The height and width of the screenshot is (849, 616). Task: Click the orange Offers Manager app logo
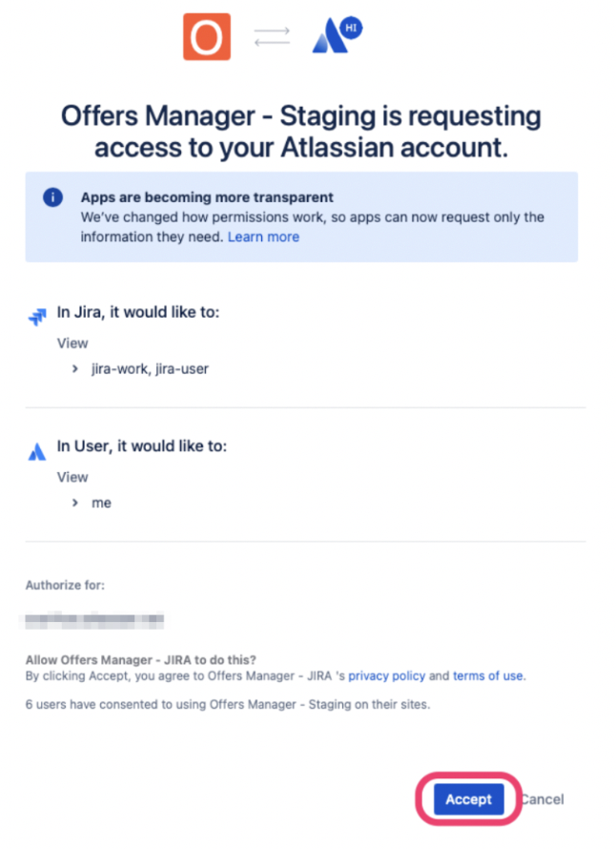click(x=207, y=37)
